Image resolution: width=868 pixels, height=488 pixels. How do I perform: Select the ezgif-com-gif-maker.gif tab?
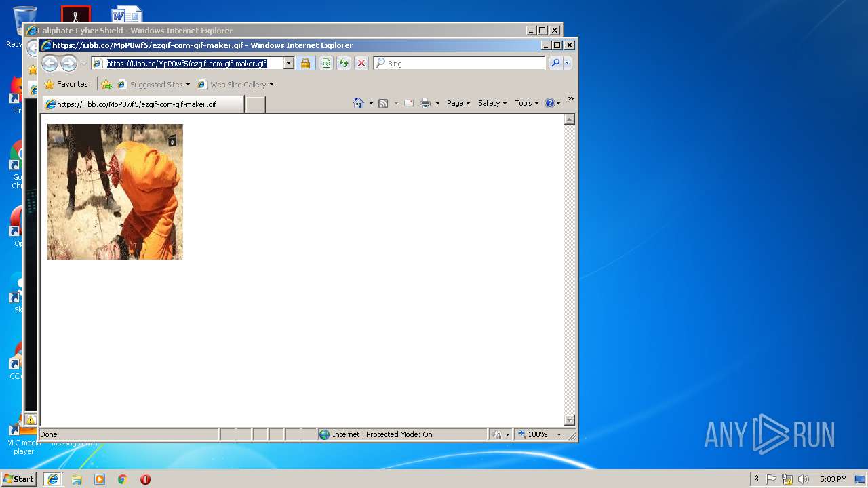coord(143,104)
